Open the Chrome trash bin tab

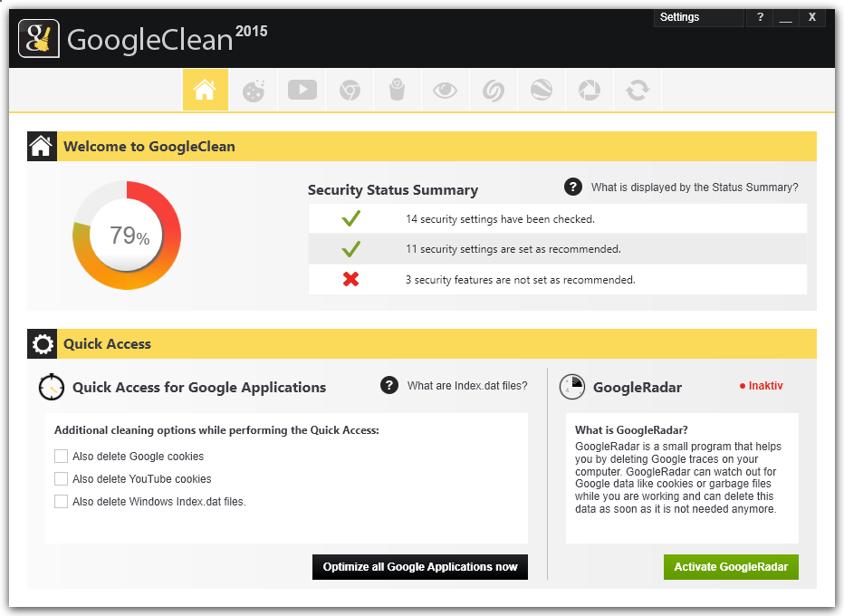coord(398,90)
